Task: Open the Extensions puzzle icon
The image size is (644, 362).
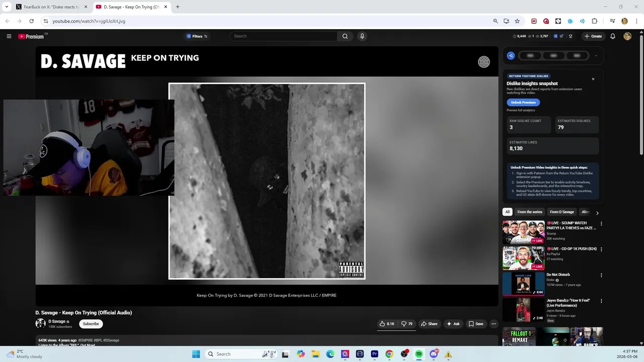Action: (x=595, y=21)
